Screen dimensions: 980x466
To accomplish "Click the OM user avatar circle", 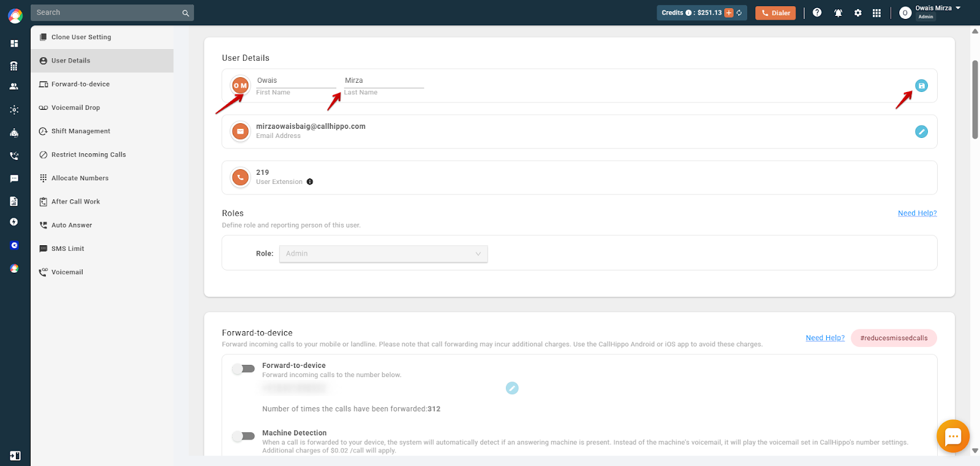I will coord(240,86).
